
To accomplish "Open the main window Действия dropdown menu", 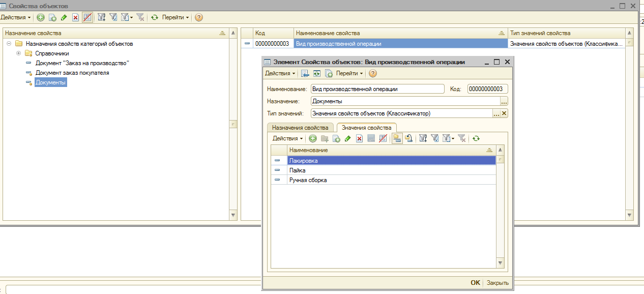I will tap(15, 17).
